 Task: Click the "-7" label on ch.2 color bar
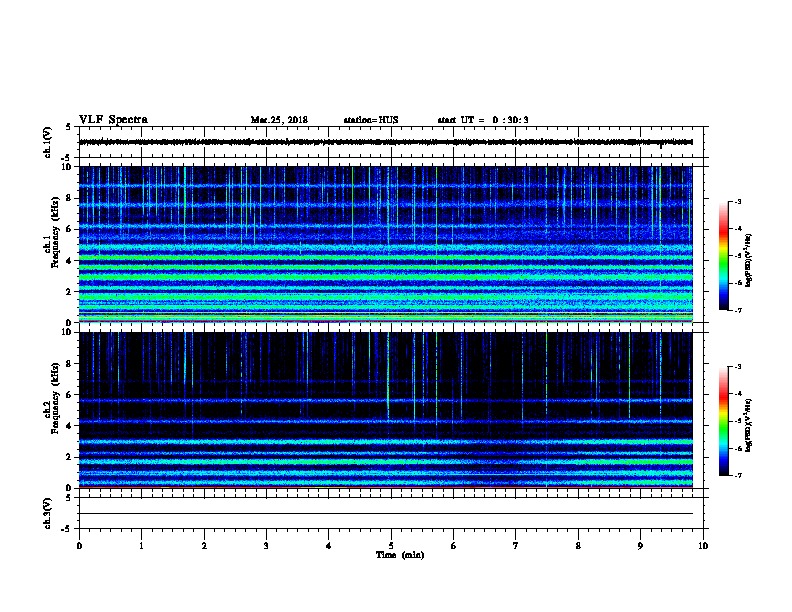(738, 476)
